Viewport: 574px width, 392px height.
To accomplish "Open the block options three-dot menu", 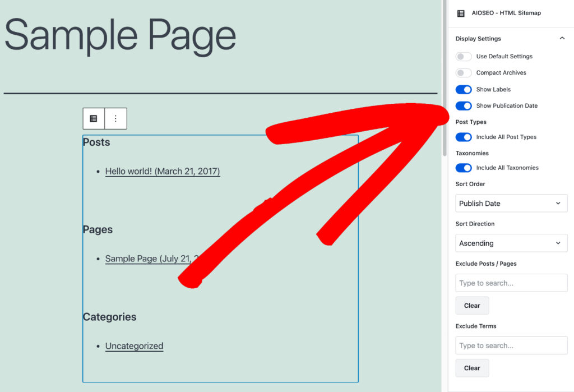I will [x=115, y=118].
